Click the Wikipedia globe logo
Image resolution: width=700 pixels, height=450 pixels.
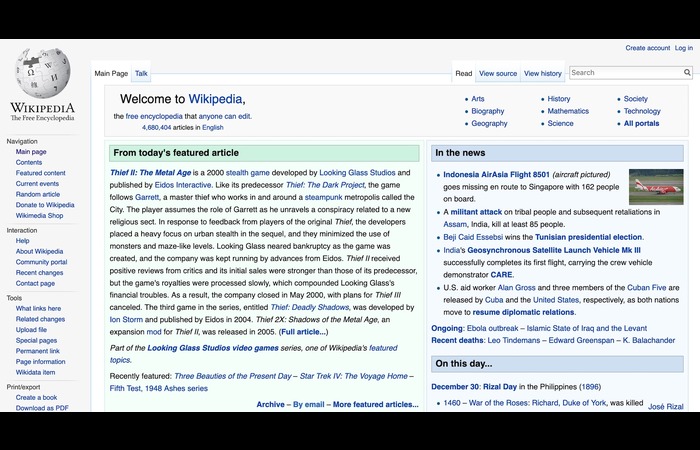click(x=42, y=73)
